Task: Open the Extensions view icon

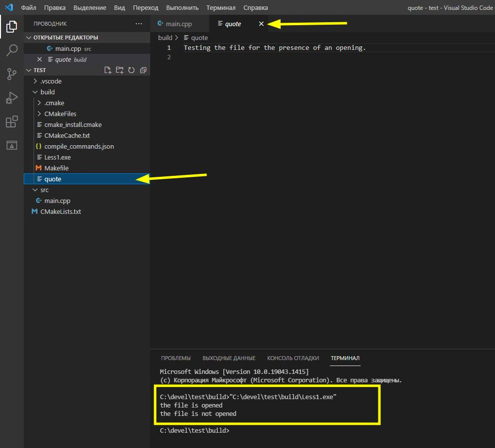Action: [x=11, y=122]
